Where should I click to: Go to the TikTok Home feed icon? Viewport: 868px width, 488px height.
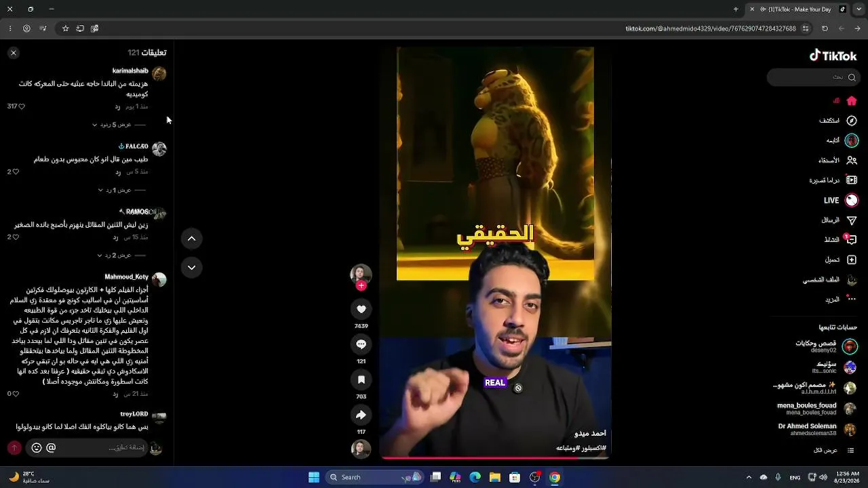click(852, 101)
